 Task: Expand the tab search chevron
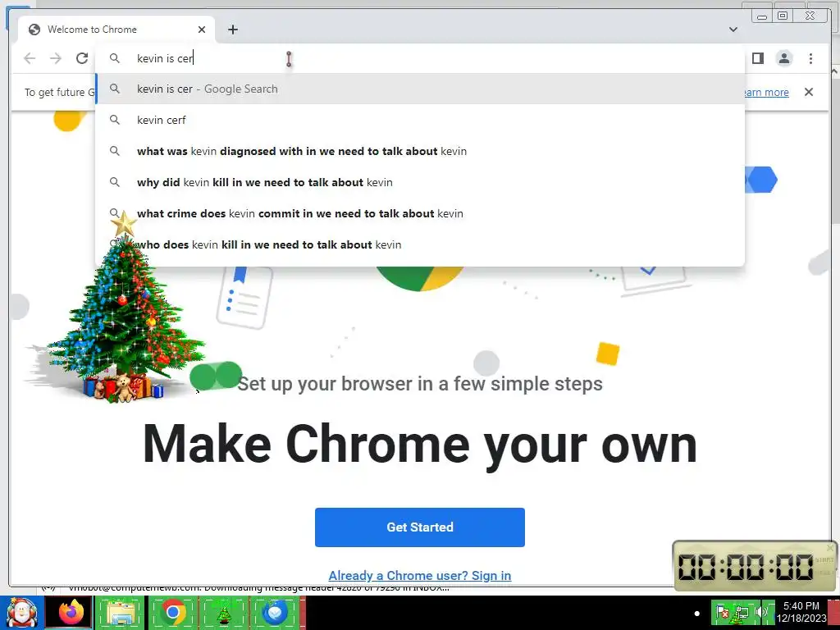pyautogui.click(x=733, y=30)
